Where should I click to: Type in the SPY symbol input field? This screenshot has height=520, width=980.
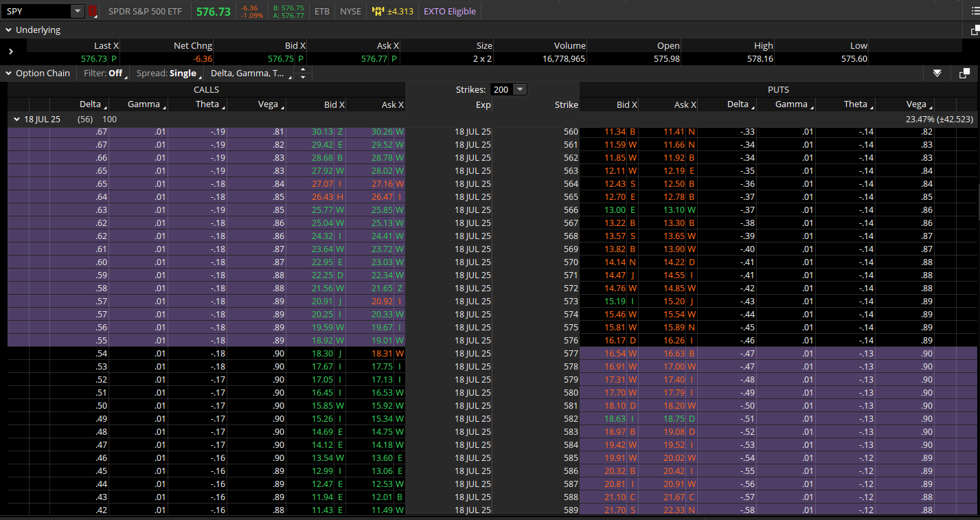coord(36,11)
